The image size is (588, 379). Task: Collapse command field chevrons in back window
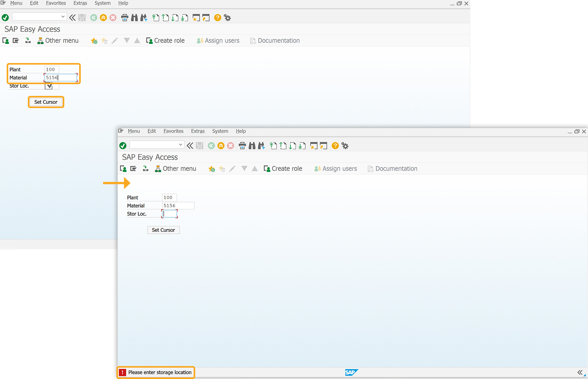coord(72,18)
